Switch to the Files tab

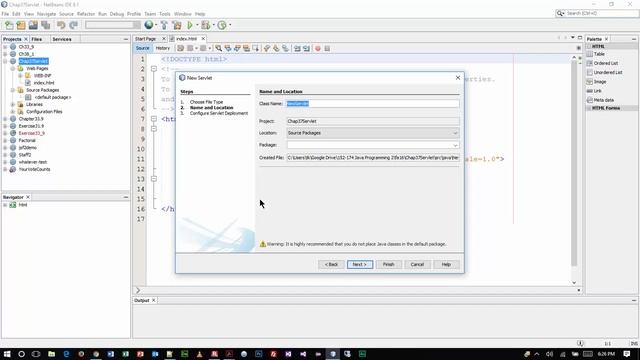pos(37,39)
